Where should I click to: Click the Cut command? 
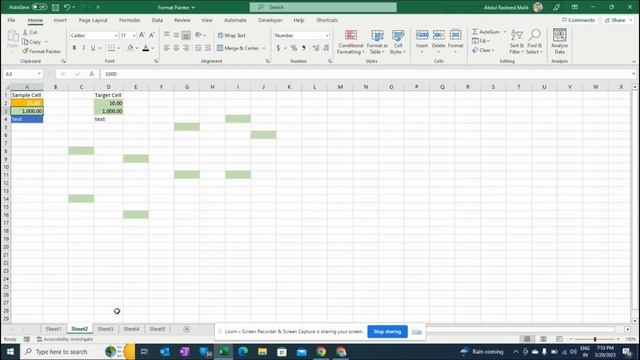tap(30, 32)
